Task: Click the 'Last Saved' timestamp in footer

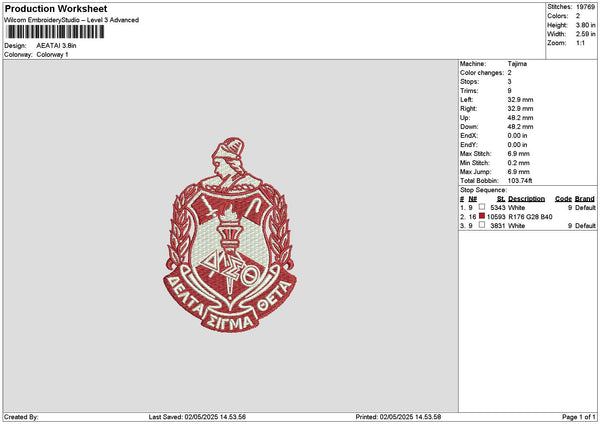Action: tap(197, 417)
